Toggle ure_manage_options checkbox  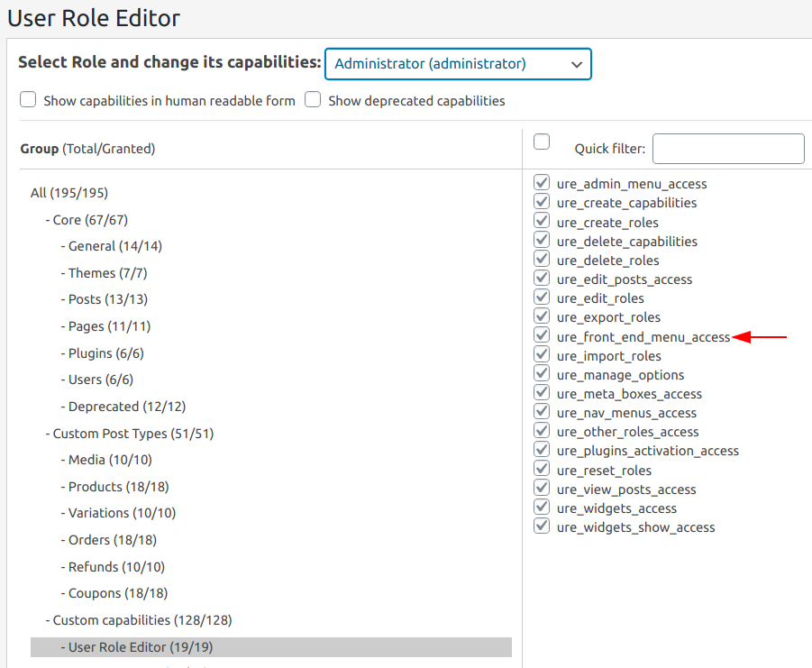tap(542, 373)
